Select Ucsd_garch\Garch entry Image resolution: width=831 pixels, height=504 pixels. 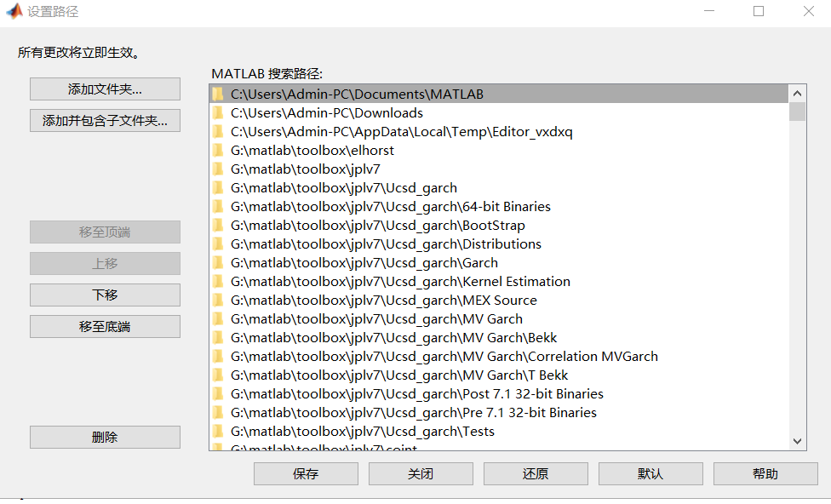(x=499, y=263)
